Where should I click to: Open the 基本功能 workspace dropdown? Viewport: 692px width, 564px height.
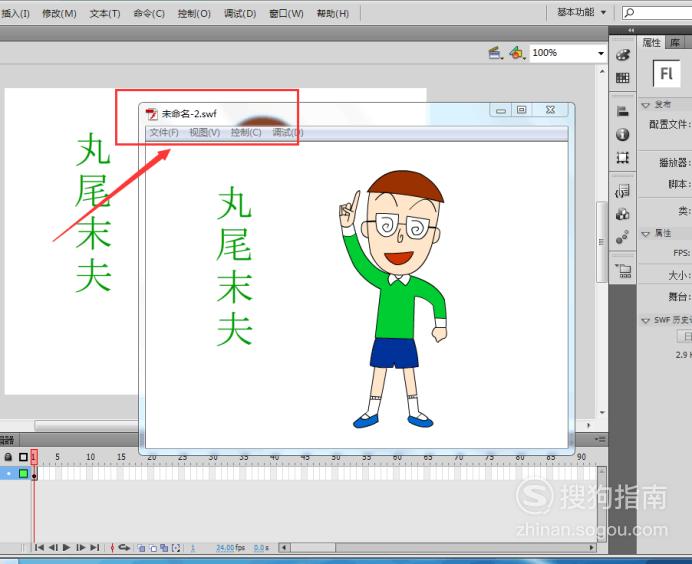coord(581,12)
